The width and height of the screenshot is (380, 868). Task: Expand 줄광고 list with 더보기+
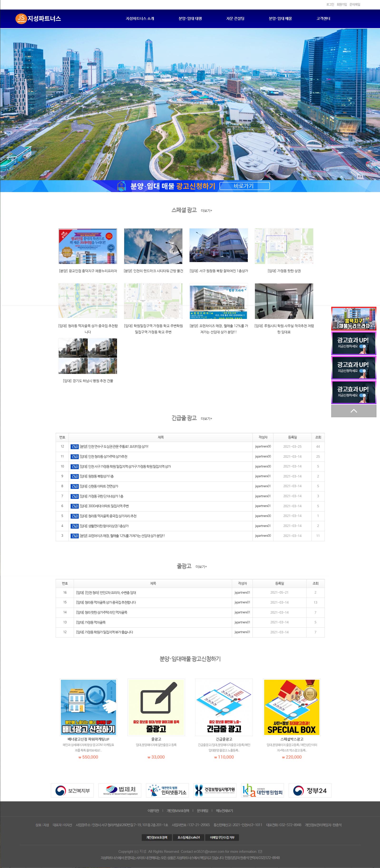tap(201, 567)
